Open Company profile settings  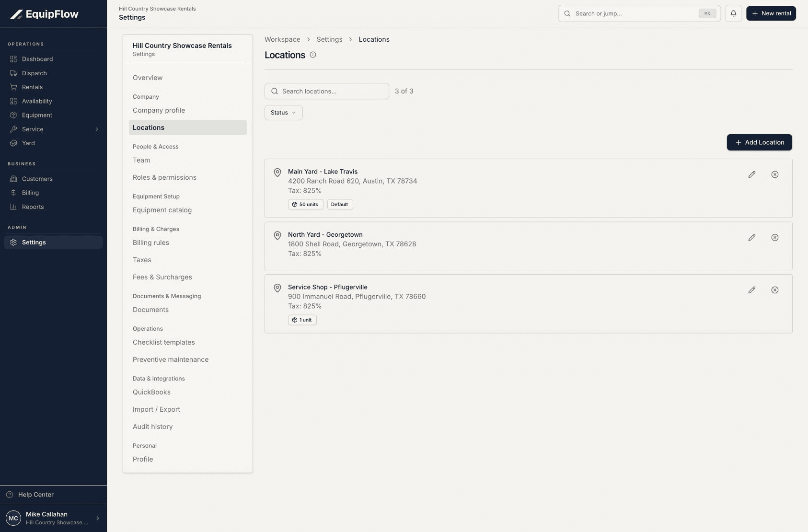(x=187, y=110)
